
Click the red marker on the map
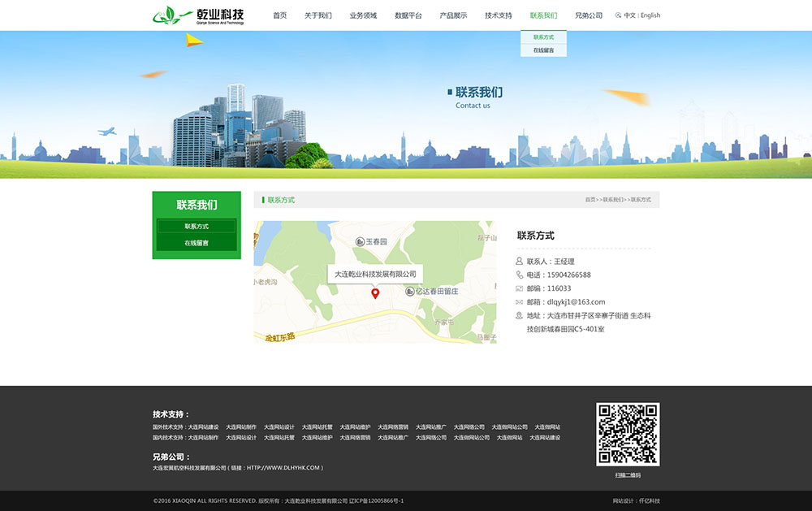click(374, 293)
